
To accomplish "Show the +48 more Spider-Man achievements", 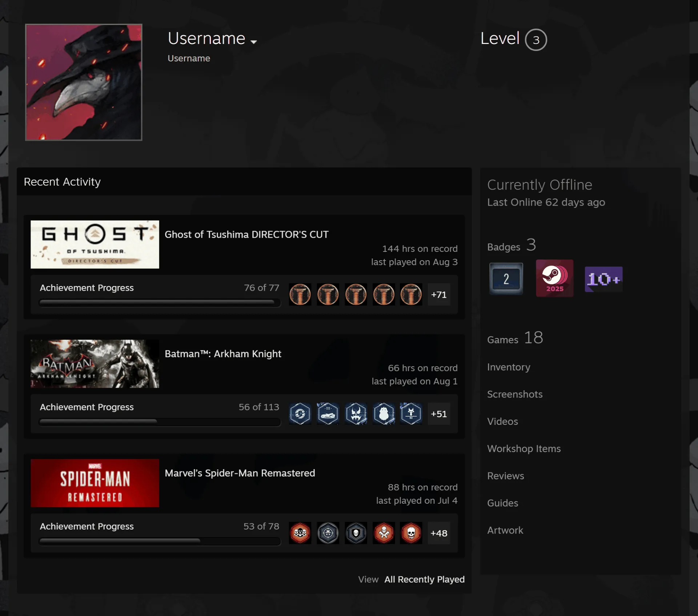I will (x=439, y=533).
